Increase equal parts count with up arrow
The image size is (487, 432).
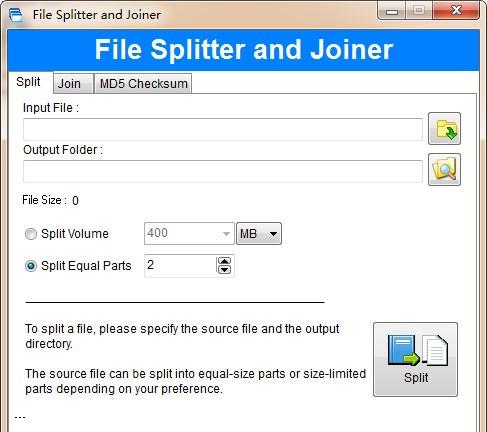[224, 261]
